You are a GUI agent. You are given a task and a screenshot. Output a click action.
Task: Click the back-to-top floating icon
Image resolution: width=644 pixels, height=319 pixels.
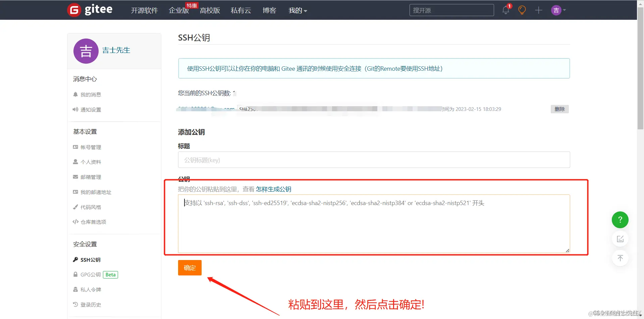pos(620,258)
